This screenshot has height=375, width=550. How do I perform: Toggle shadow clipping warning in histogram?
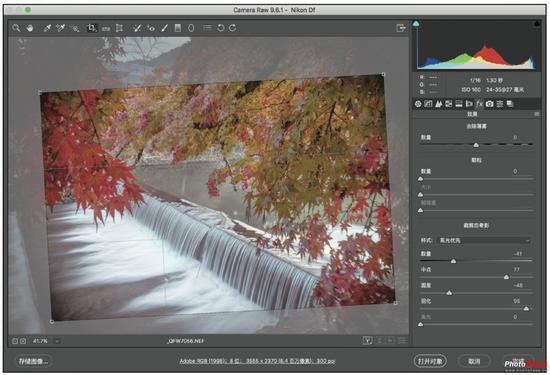coord(416,24)
